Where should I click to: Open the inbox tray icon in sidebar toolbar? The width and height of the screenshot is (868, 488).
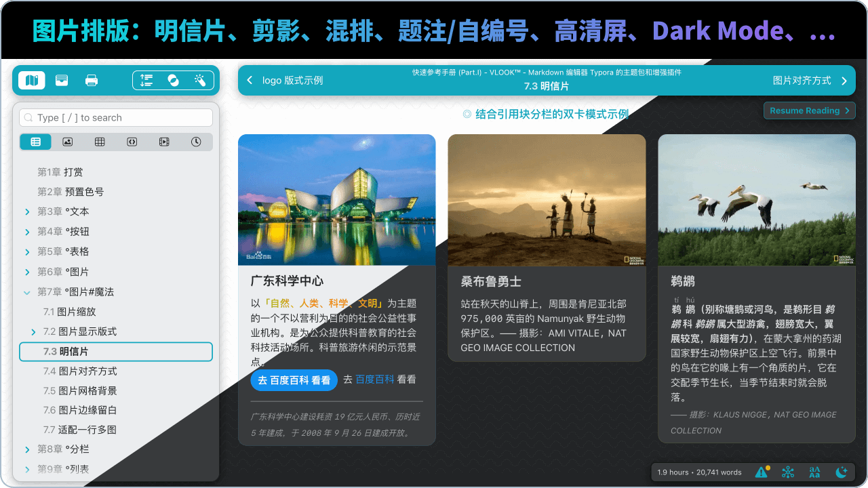[x=62, y=81]
